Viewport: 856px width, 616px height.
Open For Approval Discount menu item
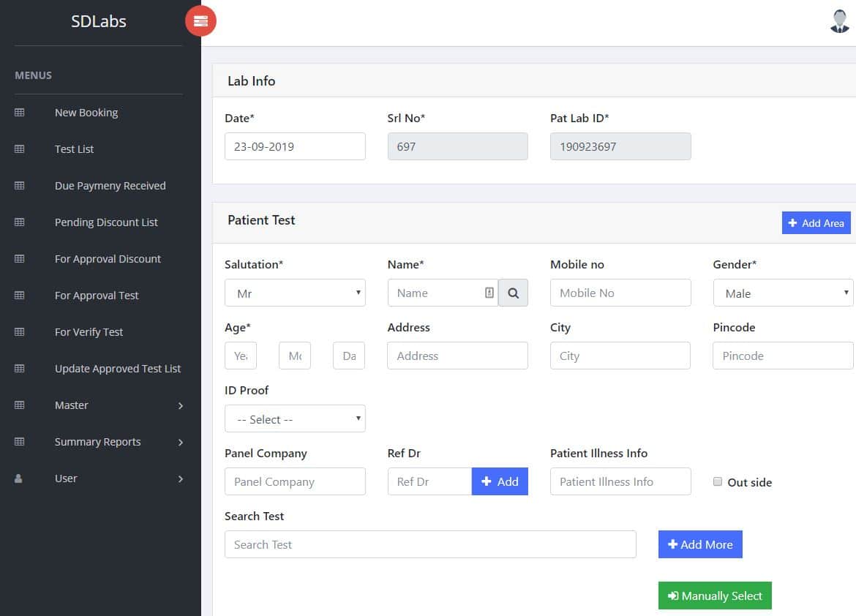tap(108, 259)
